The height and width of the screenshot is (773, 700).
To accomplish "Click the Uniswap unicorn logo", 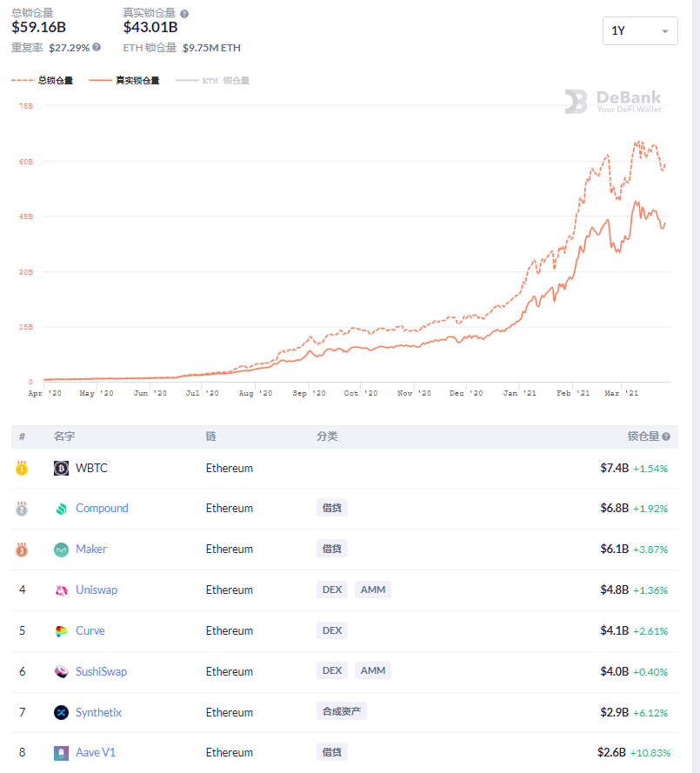I will 61,590.
